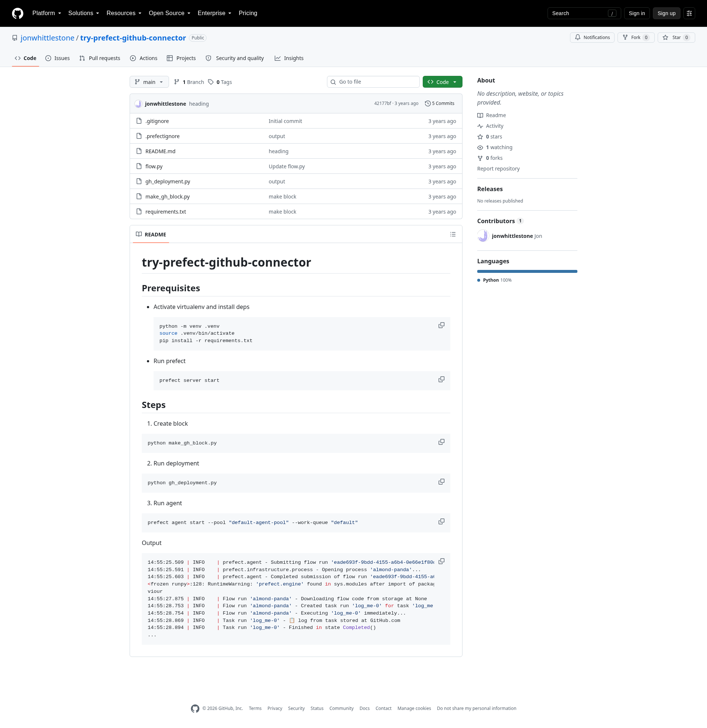This screenshot has width=707, height=728.
Task: Copy the prefect server start command
Action: [442, 379]
